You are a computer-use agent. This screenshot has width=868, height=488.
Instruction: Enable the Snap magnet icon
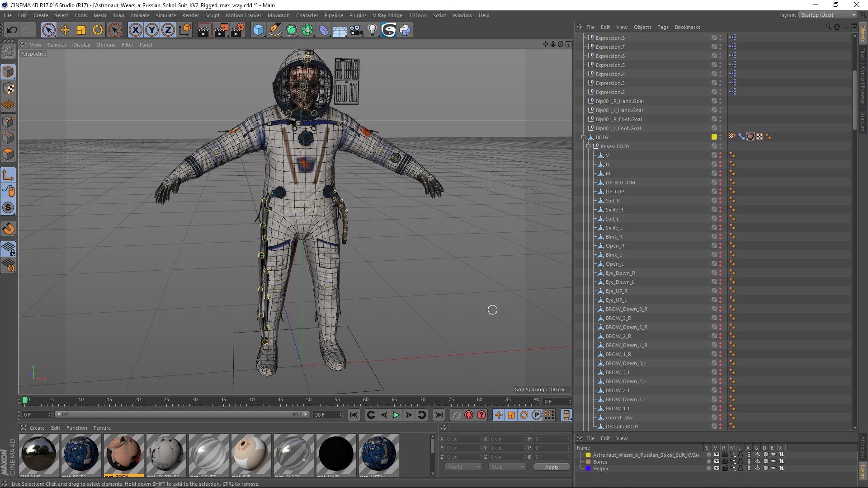click(x=8, y=229)
